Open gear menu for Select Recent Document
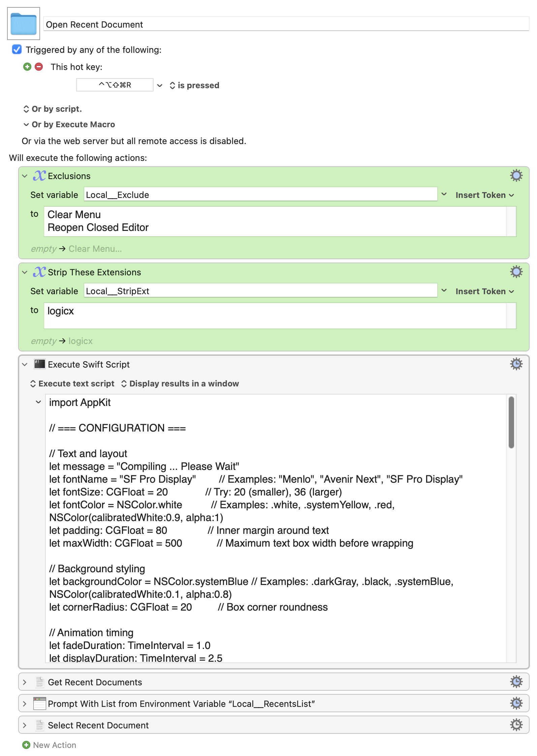Viewport: 537px width, 756px height. (x=516, y=725)
